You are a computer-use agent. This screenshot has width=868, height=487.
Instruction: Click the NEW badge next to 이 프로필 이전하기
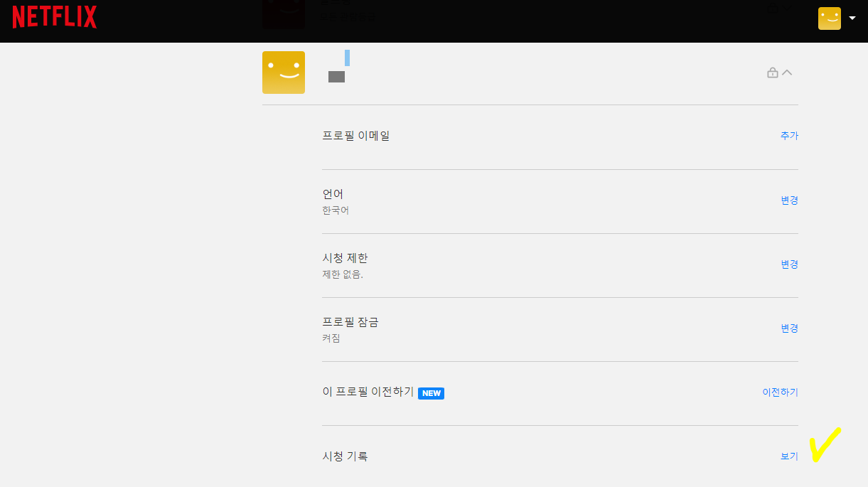point(431,392)
